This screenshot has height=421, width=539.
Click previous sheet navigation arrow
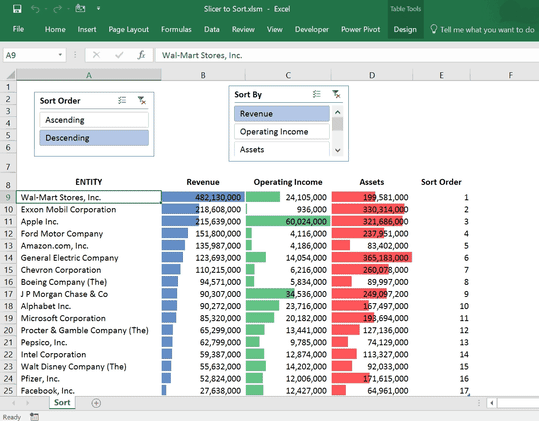point(14,403)
